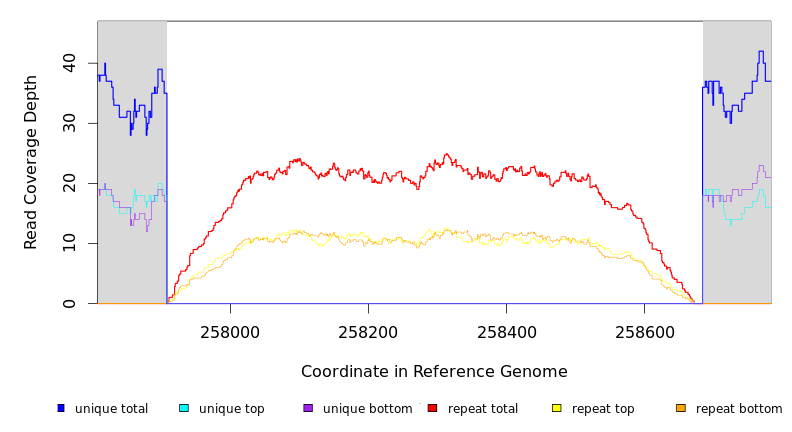Click the 'Coordinate in Reference Genome' axis title
Image resolution: width=792 pixels, height=432 pixels.
pos(434,372)
